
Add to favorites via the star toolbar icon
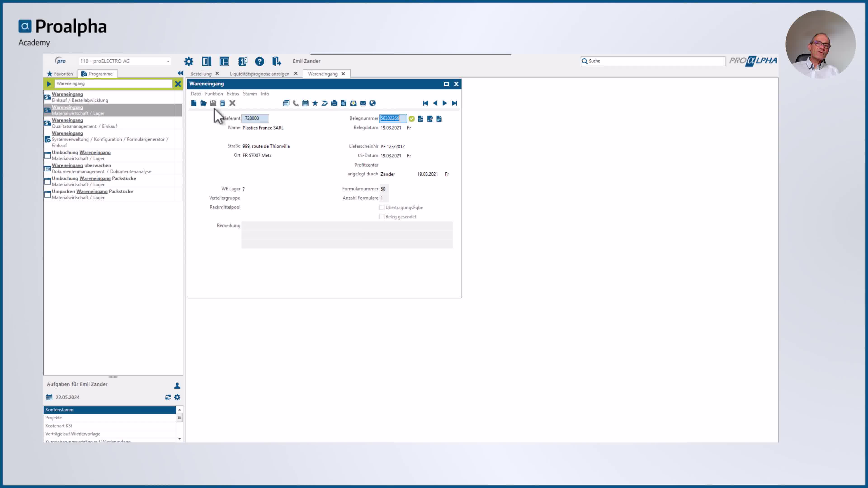coord(315,103)
